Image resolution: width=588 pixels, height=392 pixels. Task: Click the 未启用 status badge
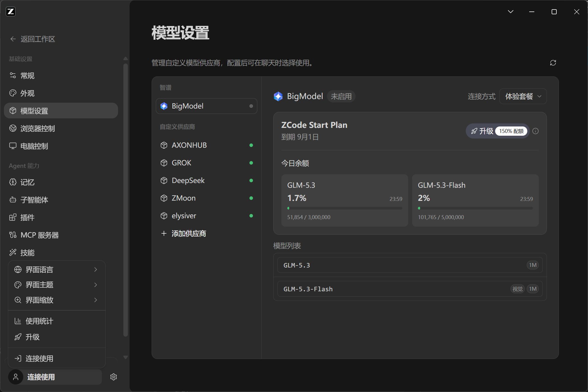click(x=341, y=97)
